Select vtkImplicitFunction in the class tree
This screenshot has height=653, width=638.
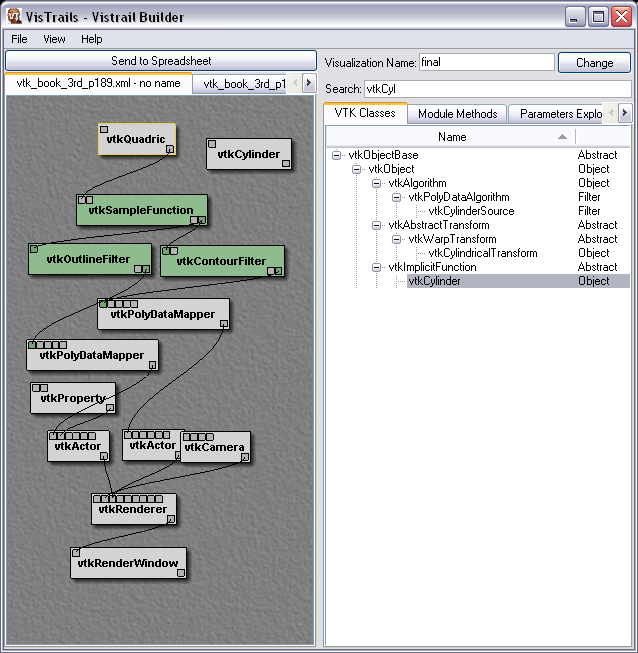432,267
